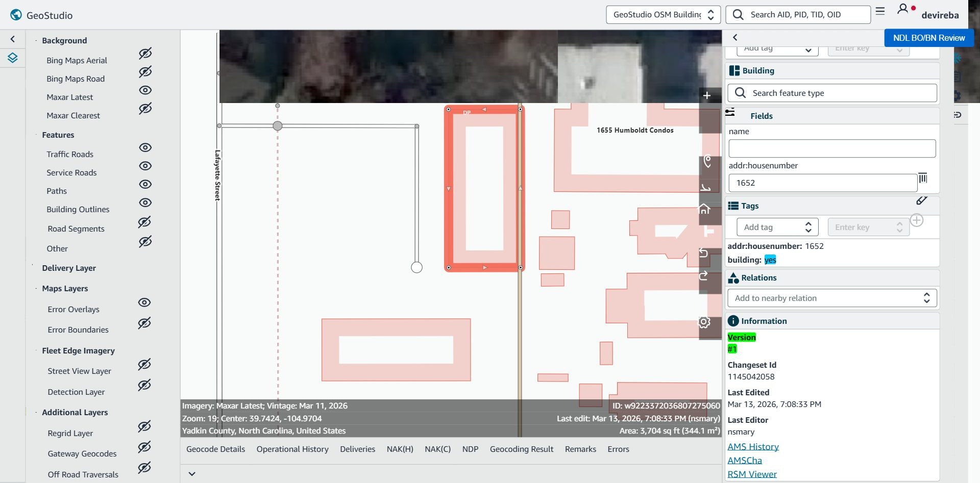This screenshot has height=483, width=980.
Task: Open the Add tag combo box
Action: (x=777, y=227)
